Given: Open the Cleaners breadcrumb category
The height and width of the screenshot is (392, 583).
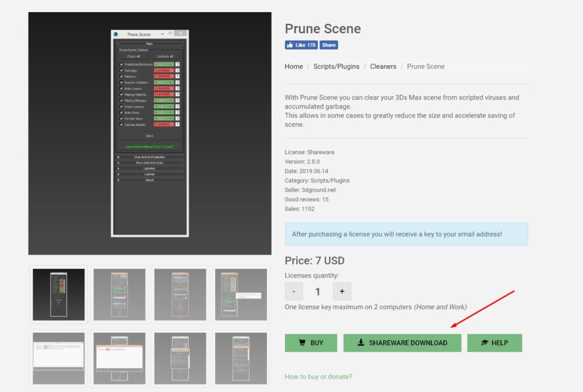Looking at the screenshot, I should 383,66.
